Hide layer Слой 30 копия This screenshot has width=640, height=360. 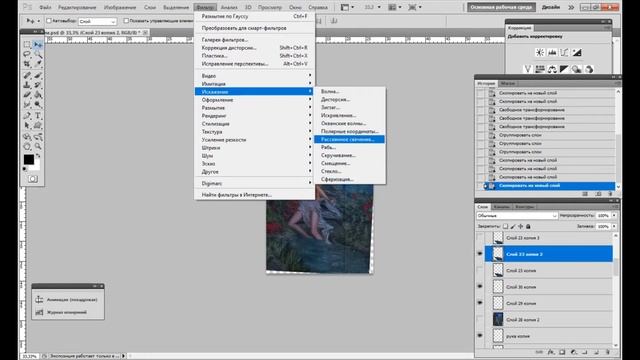(480, 287)
